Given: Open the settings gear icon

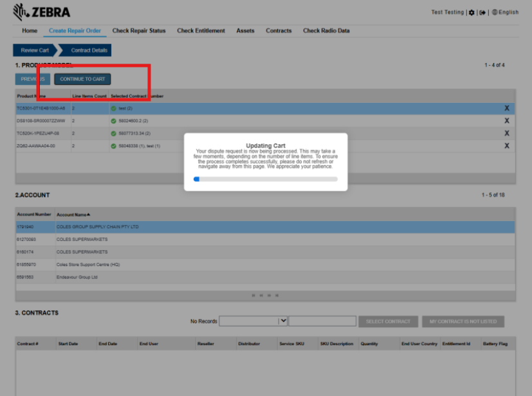Looking at the screenshot, I should 472,13.
